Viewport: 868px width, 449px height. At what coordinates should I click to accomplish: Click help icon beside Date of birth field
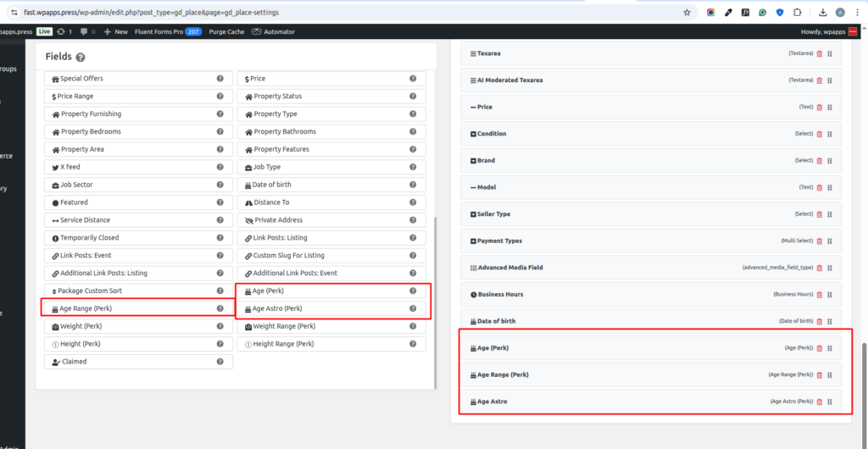(x=413, y=185)
